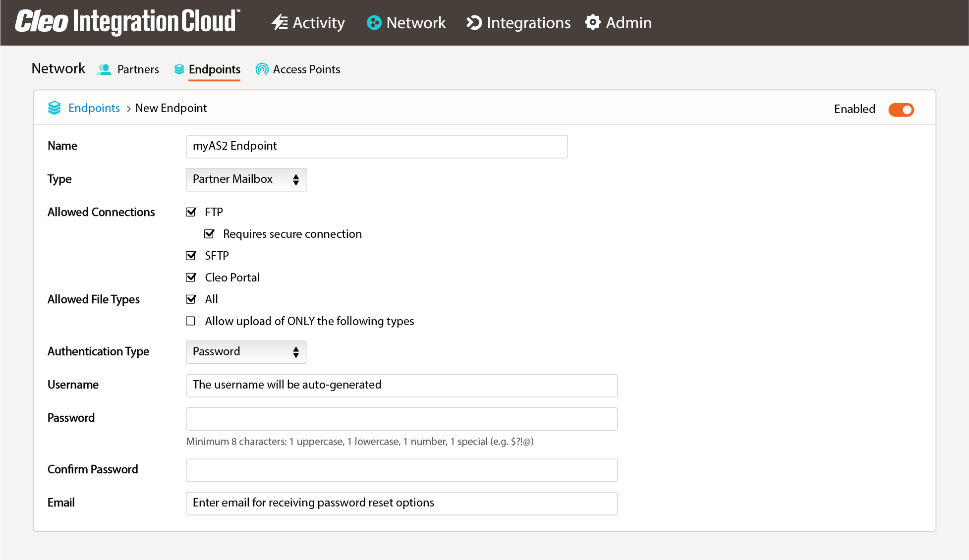This screenshot has height=560, width=969.
Task: Click the Admin gear icon
Action: 593,23
